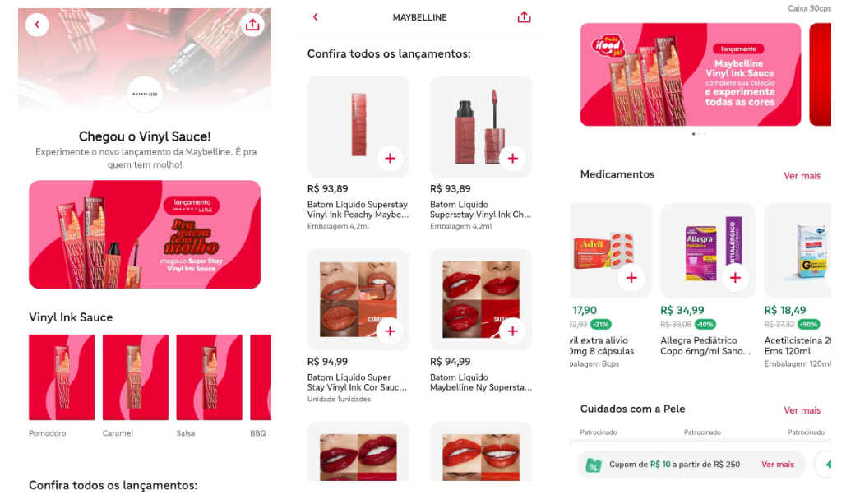The width and height of the screenshot is (860, 504).
Task: Select the Salsa shade thumbnail
Action: (209, 377)
